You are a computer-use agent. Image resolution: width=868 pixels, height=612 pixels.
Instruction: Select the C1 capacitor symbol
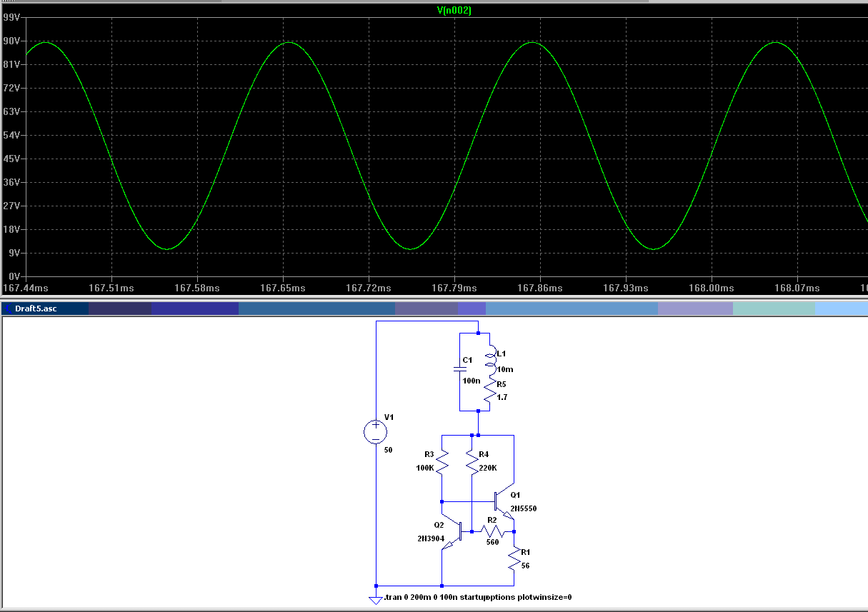[460, 370]
